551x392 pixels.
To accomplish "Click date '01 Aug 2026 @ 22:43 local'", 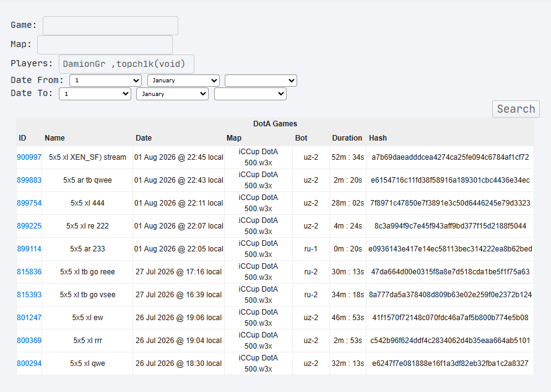I will tap(178, 180).
